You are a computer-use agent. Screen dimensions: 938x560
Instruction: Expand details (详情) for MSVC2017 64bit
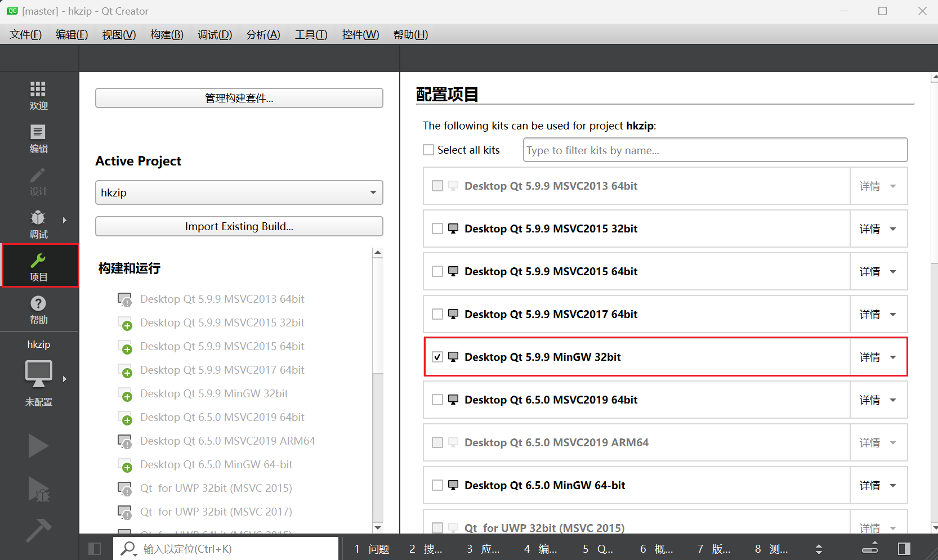[878, 314]
